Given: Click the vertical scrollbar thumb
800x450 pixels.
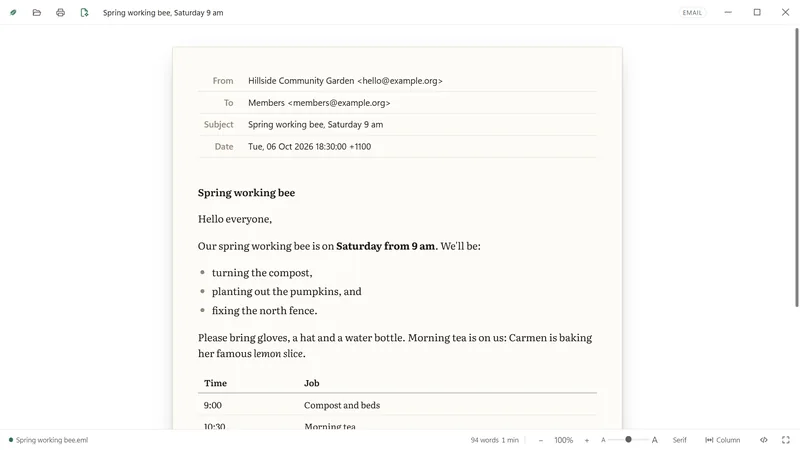Looking at the screenshot, I should tap(796, 167).
